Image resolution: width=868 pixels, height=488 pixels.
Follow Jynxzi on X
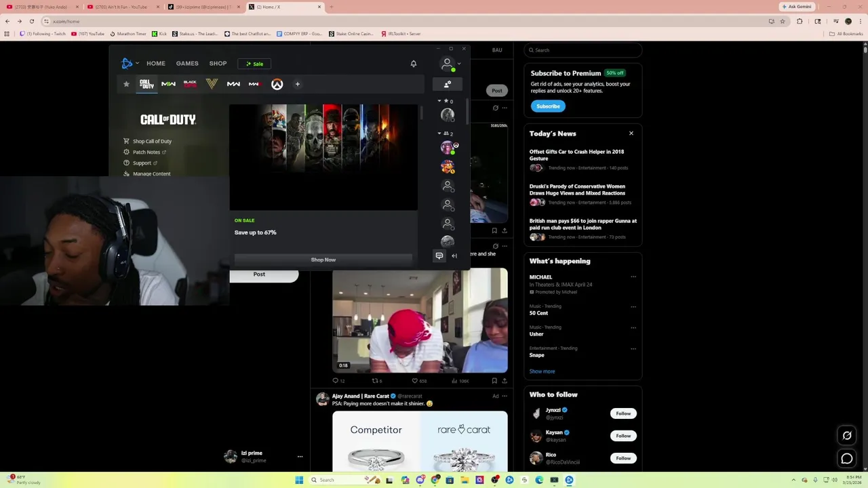click(623, 413)
